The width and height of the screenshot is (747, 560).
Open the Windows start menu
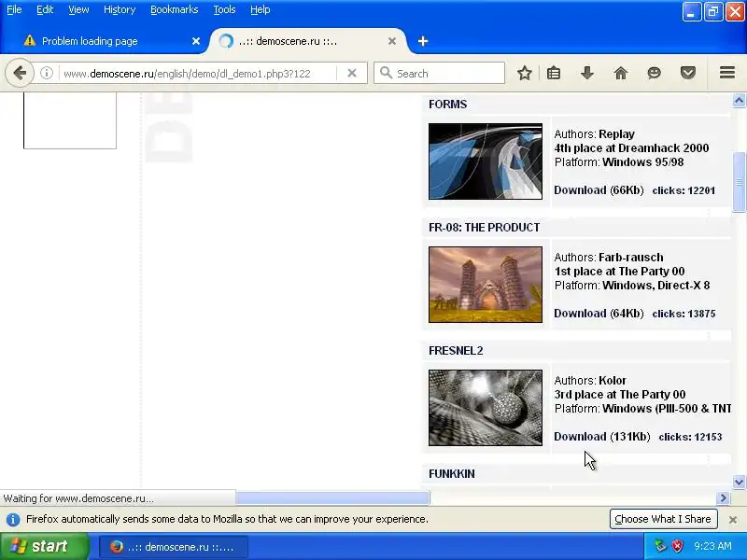tap(44, 546)
